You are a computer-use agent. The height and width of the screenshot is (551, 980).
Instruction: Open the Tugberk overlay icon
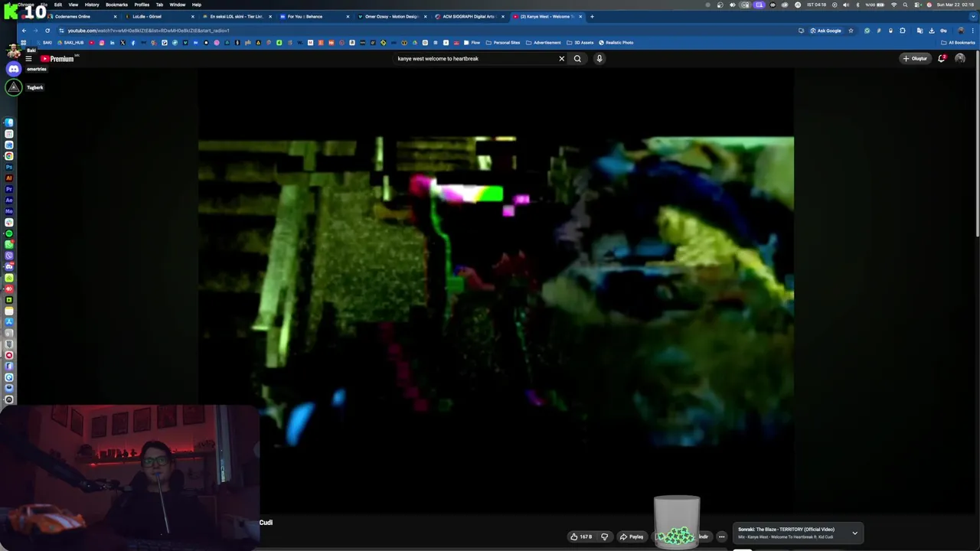tap(14, 87)
